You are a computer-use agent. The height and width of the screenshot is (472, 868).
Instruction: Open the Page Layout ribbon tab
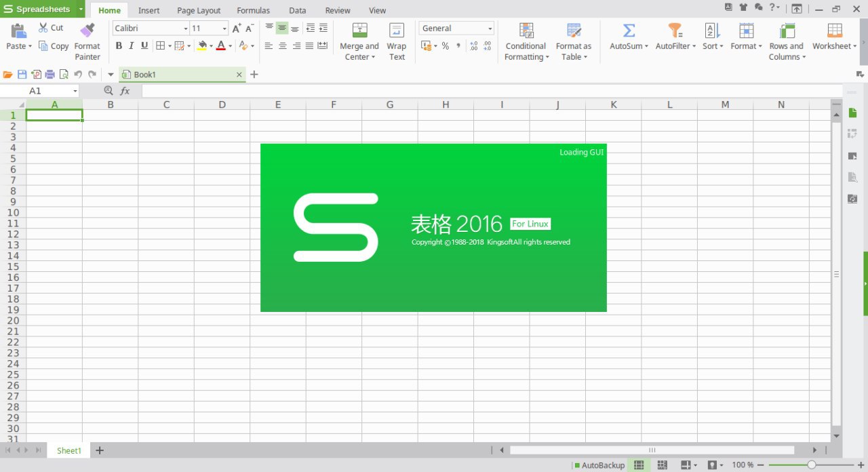tap(199, 10)
